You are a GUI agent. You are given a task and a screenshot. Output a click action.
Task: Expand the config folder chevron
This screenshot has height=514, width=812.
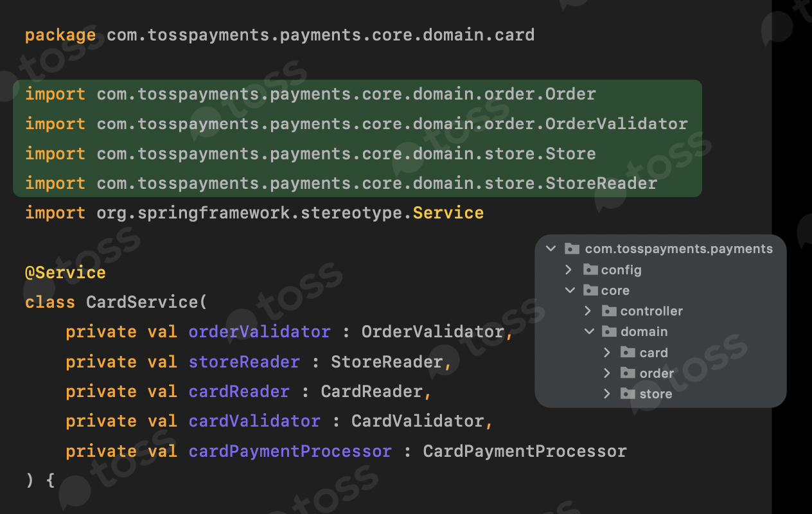click(569, 269)
